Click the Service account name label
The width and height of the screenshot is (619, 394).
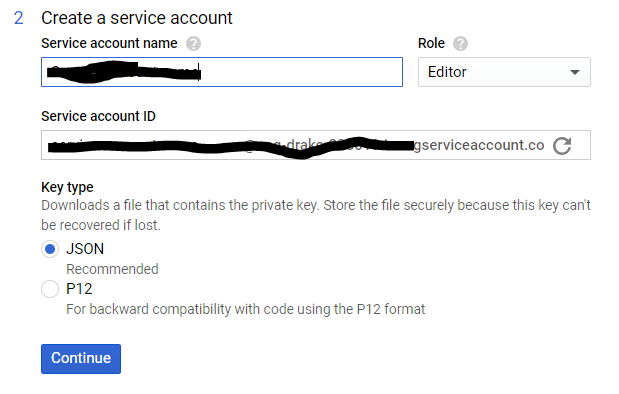click(x=109, y=43)
